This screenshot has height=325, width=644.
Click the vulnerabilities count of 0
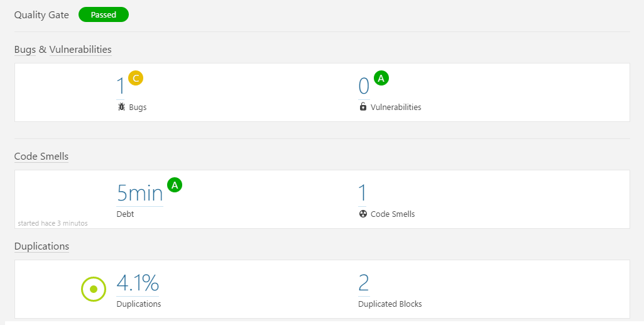coord(363,87)
